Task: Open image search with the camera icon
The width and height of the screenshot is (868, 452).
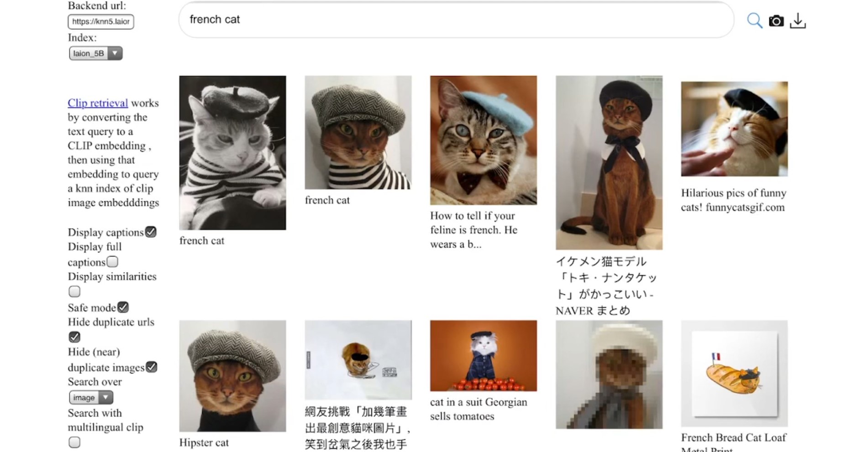Action: [776, 21]
